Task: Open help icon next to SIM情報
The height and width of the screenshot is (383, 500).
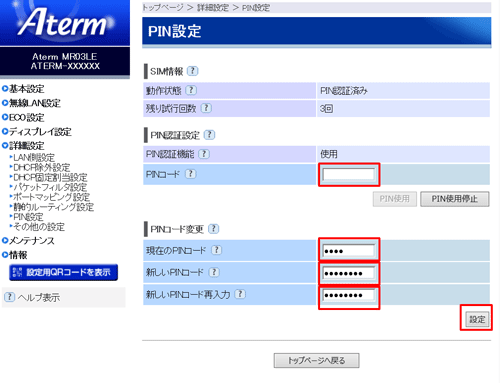Action: (x=192, y=71)
